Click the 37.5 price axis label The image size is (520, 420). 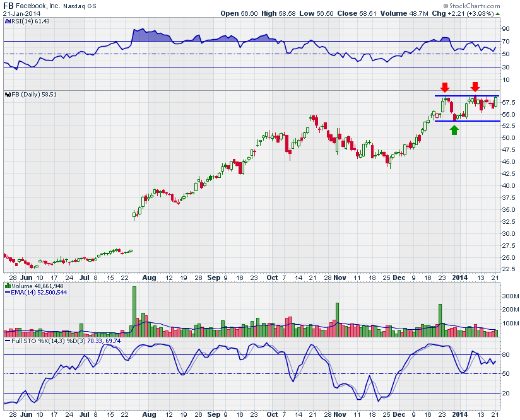pyautogui.click(x=509, y=198)
